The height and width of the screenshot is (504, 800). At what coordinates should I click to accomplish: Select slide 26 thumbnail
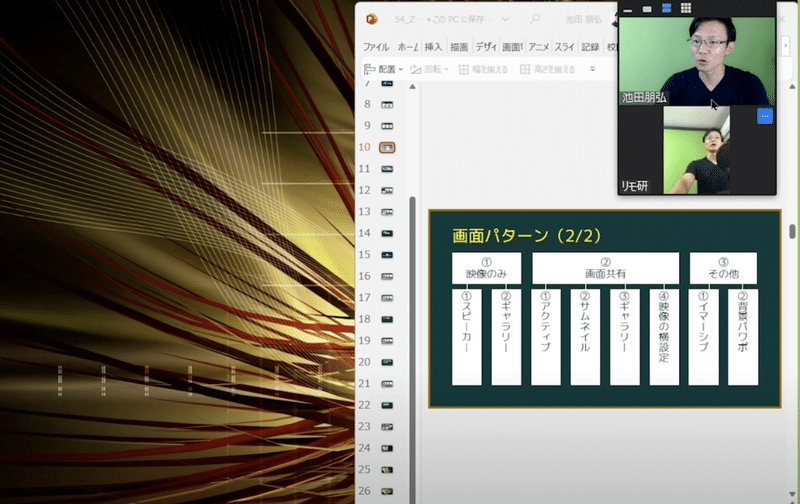coord(387,491)
